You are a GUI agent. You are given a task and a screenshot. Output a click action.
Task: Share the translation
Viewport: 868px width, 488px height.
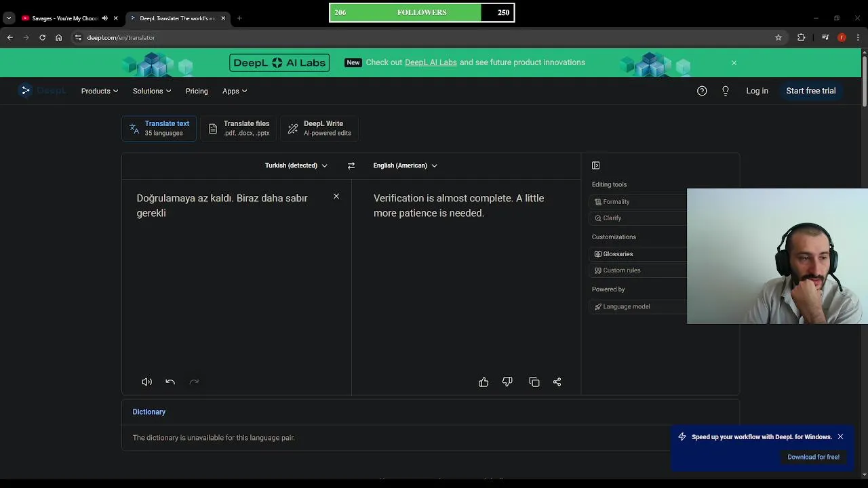pyautogui.click(x=557, y=382)
